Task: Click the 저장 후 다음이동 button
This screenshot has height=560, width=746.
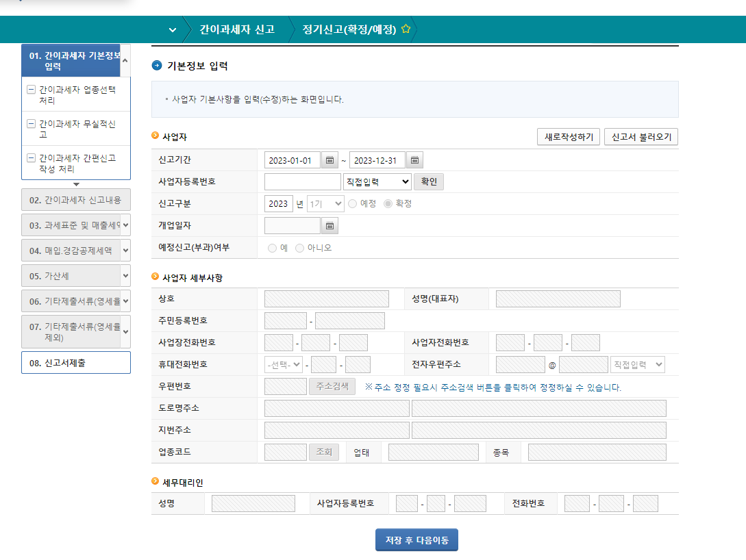Action: (416, 539)
